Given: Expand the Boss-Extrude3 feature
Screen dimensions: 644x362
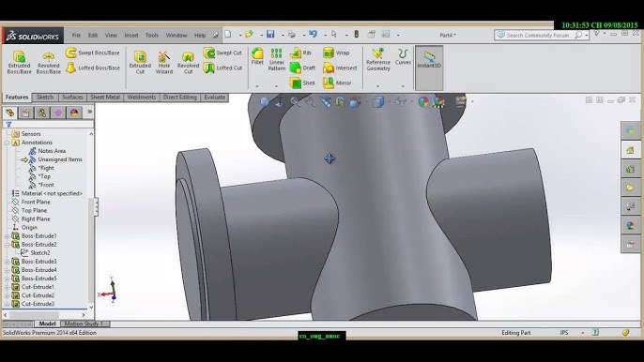Looking at the screenshot, I should click(7, 262).
